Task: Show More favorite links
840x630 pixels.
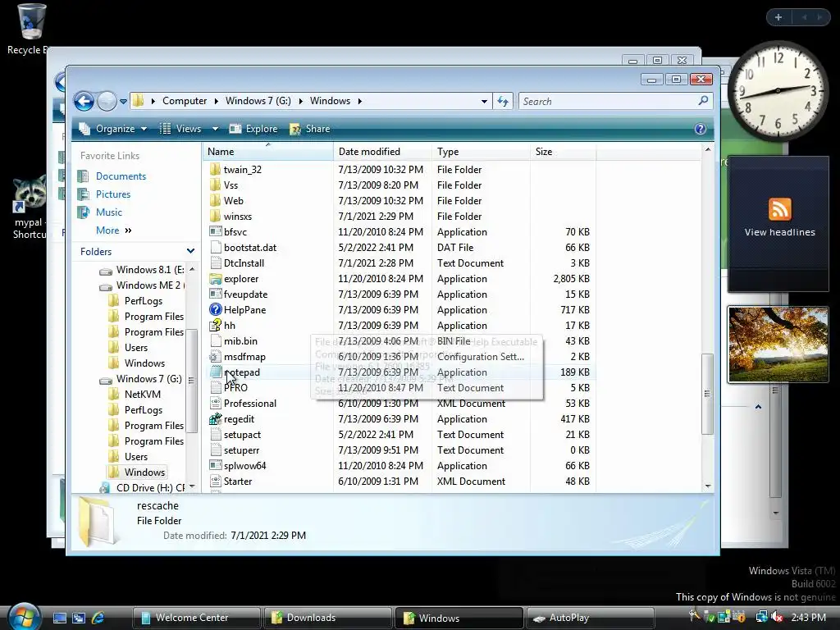Action: 113,231
